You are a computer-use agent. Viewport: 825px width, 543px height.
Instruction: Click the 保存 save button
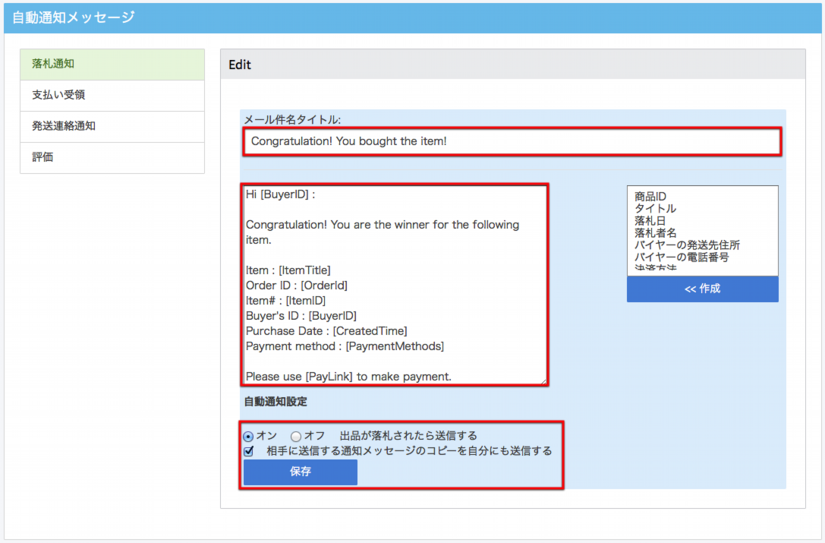pos(300,472)
